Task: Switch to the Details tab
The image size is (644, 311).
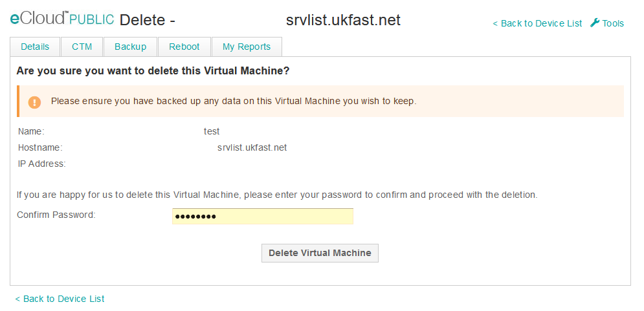Action: tap(35, 47)
